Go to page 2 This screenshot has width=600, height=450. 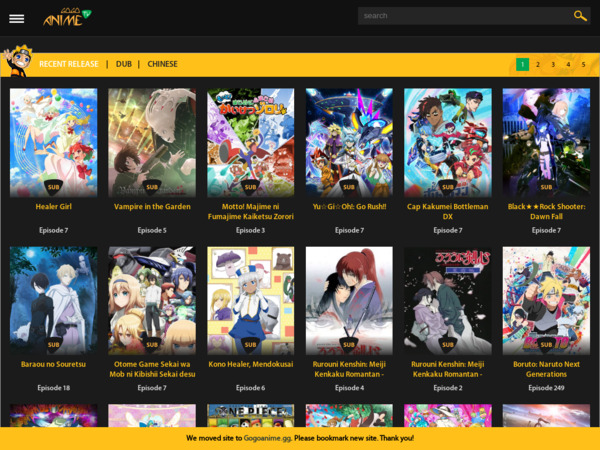click(x=538, y=64)
